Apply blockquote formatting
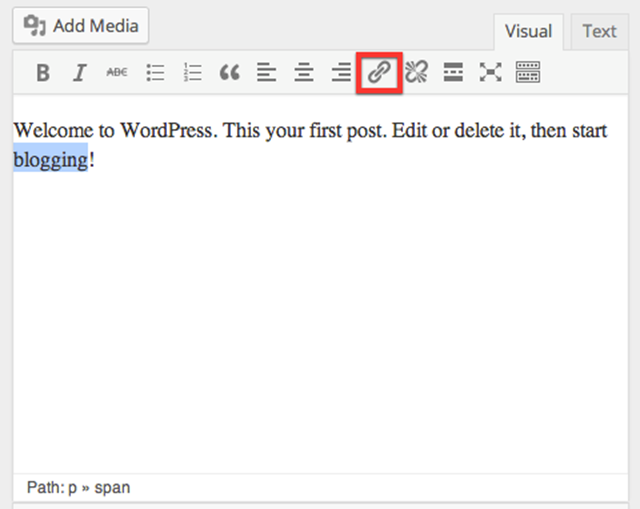This screenshot has height=509, width=640. click(229, 73)
